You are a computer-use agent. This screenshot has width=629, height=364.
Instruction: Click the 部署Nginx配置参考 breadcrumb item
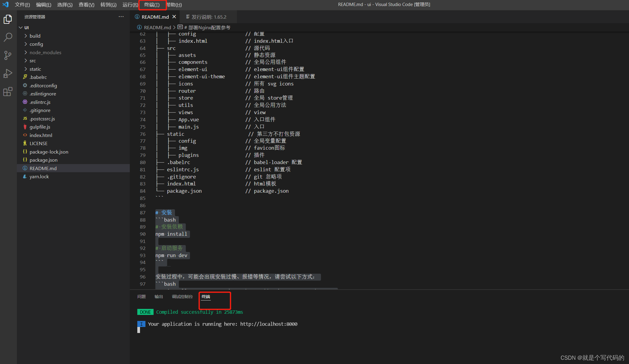[207, 27]
